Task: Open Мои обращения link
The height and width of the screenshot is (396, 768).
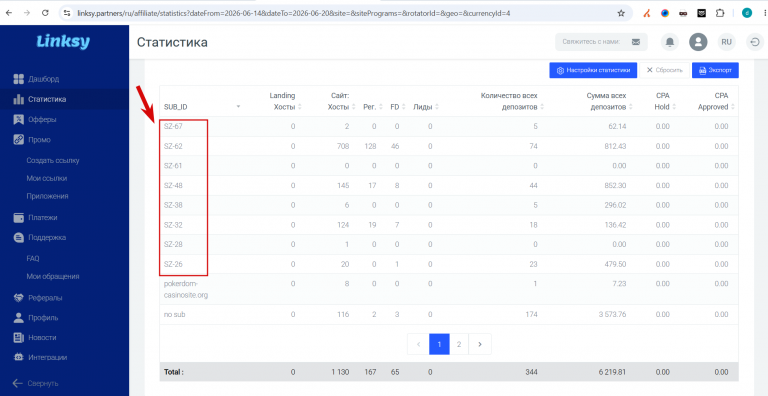Action: 53,276
